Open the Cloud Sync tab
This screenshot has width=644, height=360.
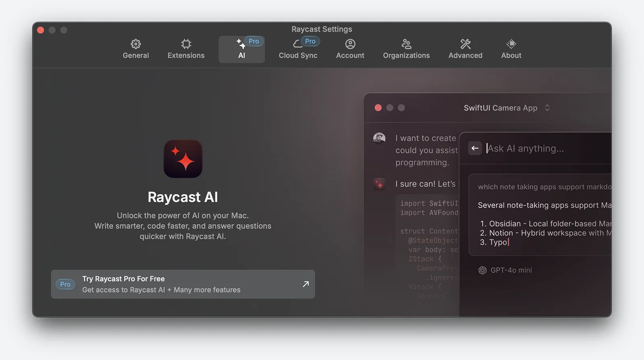pyautogui.click(x=298, y=49)
